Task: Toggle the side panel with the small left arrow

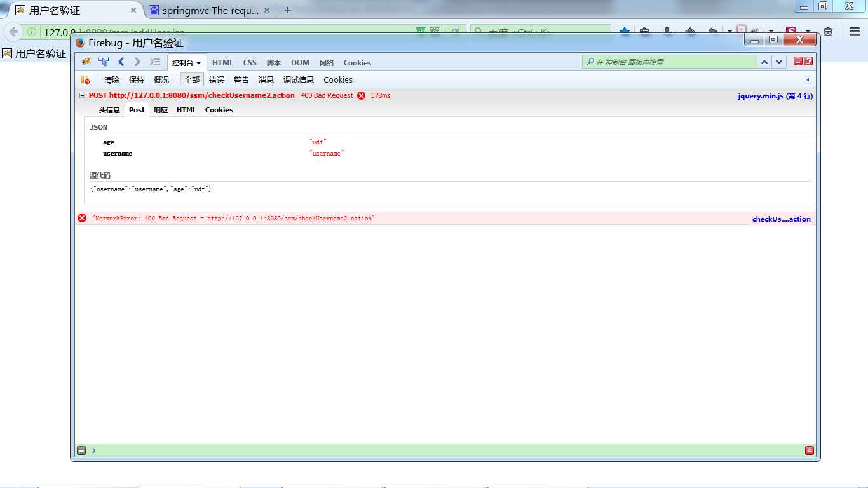Action: (808, 80)
